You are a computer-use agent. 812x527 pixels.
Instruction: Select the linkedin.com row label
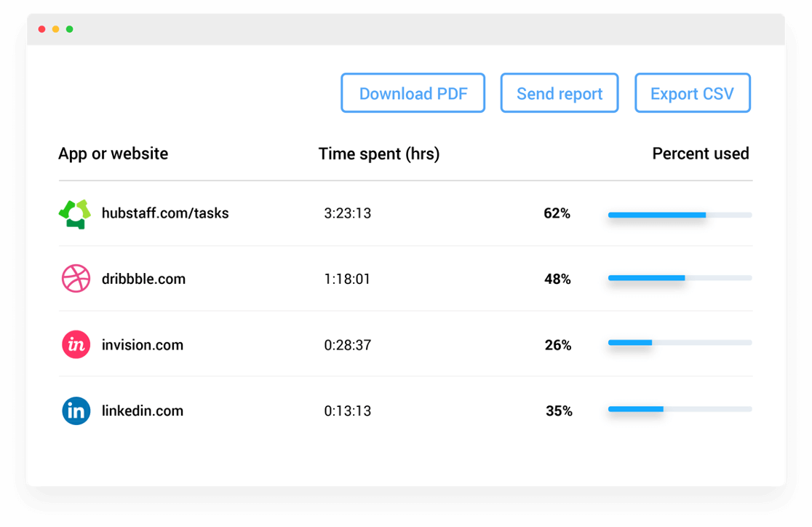pos(143,411)
